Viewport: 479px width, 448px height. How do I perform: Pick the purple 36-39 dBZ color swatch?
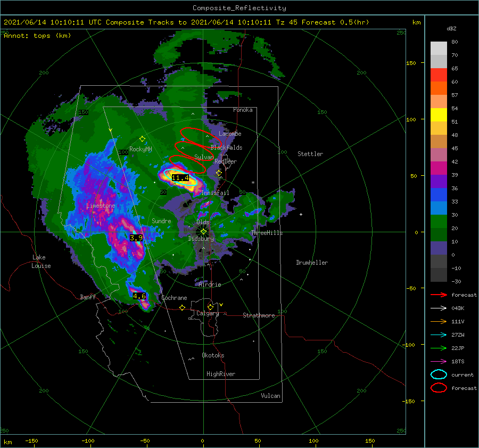coord(439,181)
